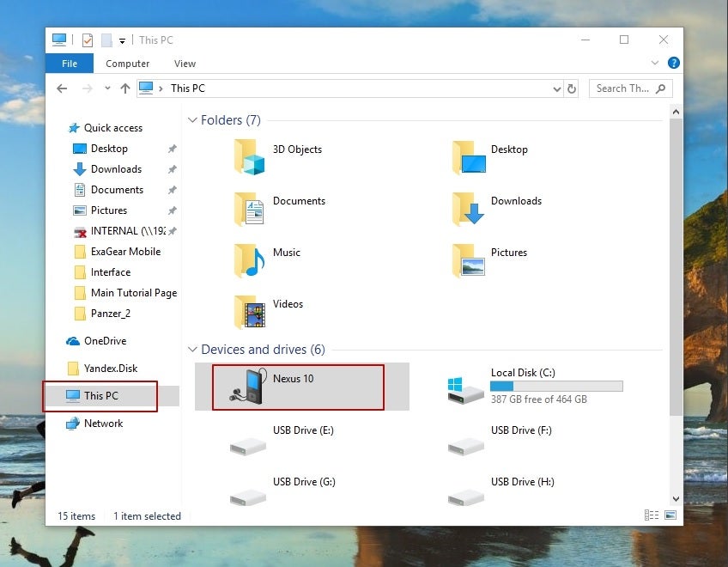Open the Music folder icon

click(x=249, y=260)
